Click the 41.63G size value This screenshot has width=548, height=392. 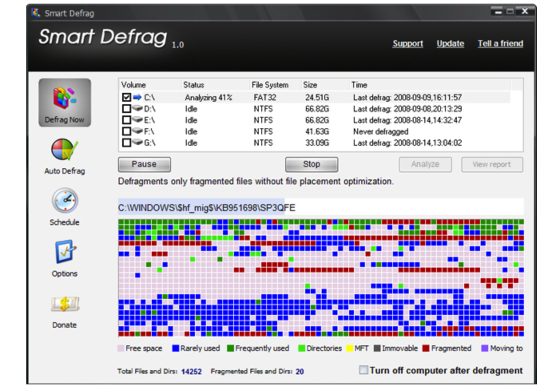[317, 131]
